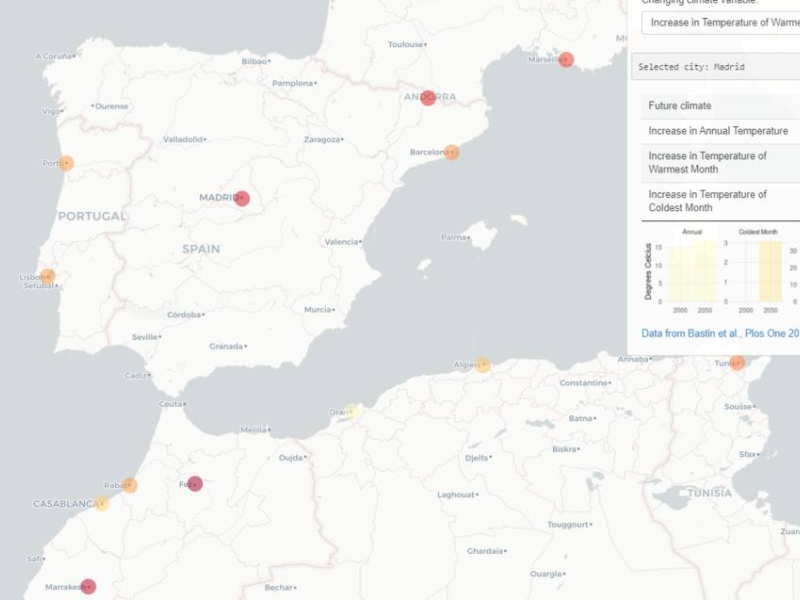Click the Selected city Madrid text box

718,67
